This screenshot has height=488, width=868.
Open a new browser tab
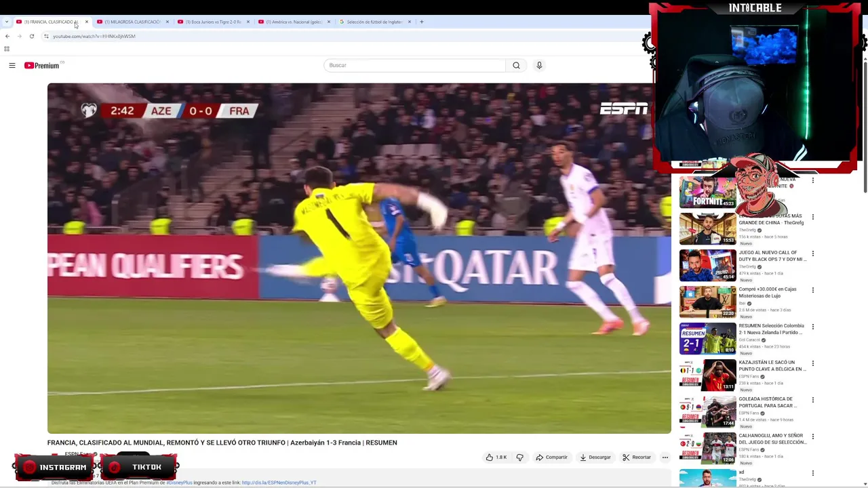pyautogui.click(x=421, y=22)
